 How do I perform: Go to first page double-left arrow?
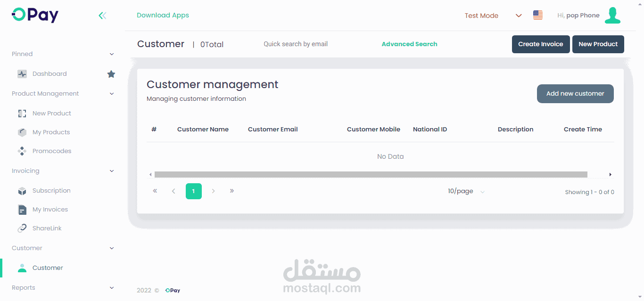click(155, 191)
